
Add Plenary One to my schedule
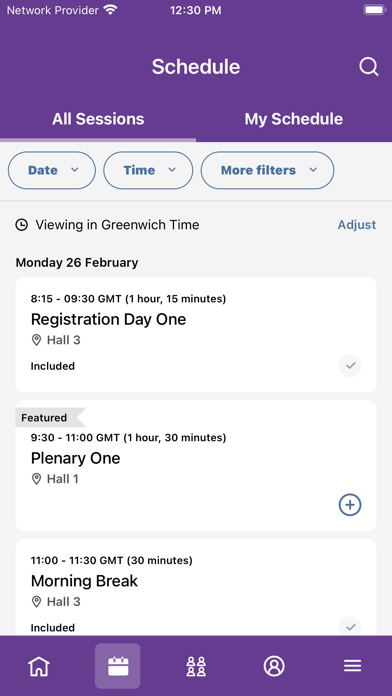(350, 505)
